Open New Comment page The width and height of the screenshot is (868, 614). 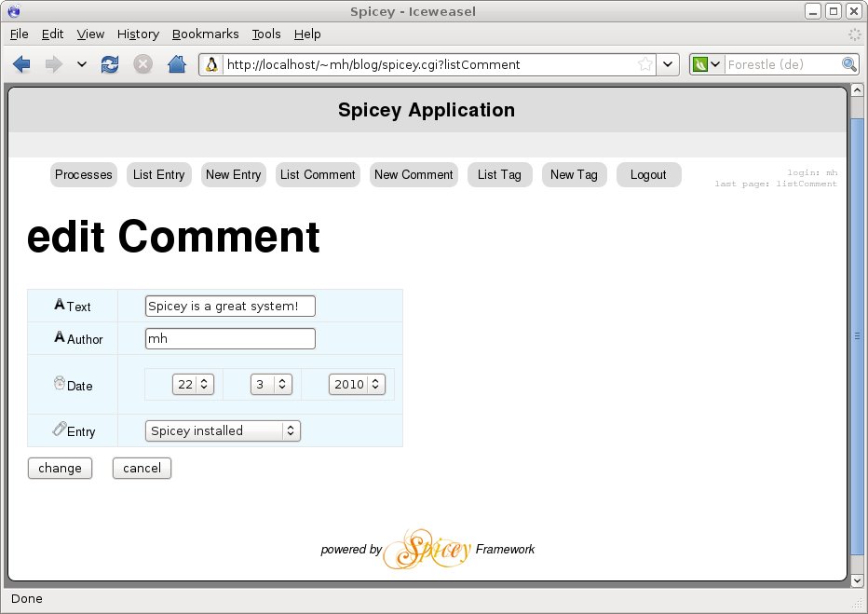point(414,175)
